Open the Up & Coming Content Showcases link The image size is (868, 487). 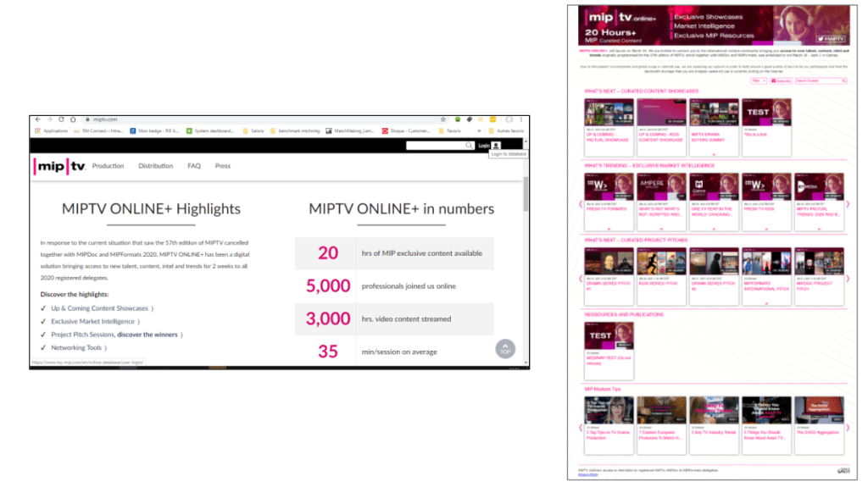pos(99,308)
